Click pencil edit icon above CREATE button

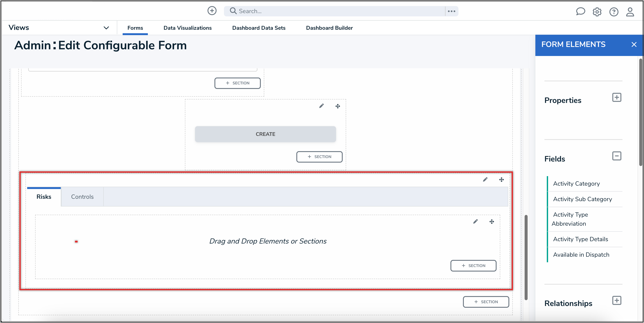point(321,106)
